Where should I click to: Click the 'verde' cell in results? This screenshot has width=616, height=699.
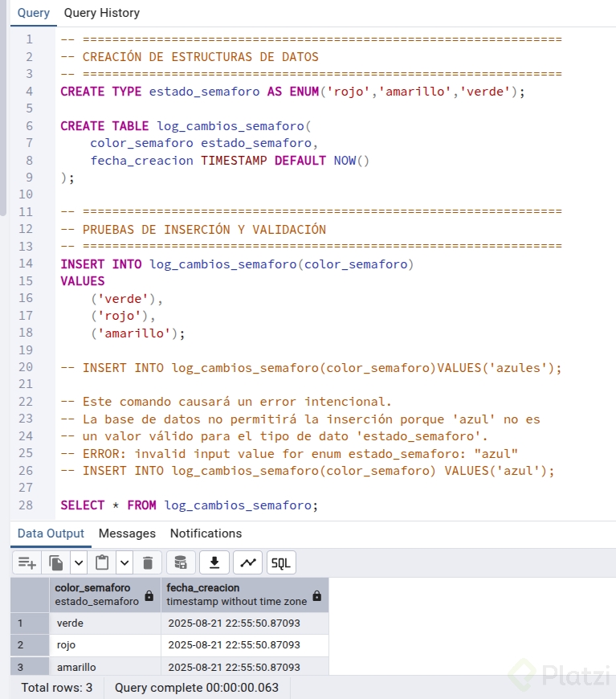coord(104,623)
